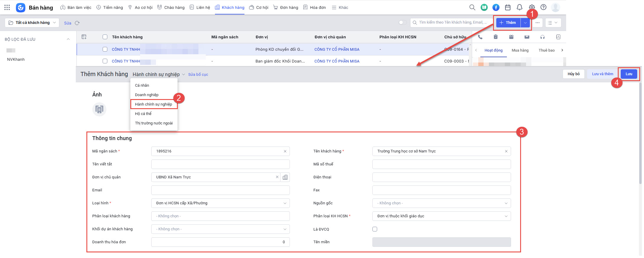Click the email envelope icon in side panel
The height and width of the screenshot is (258, 644).
pyautogui.click(x=527, y=37)
